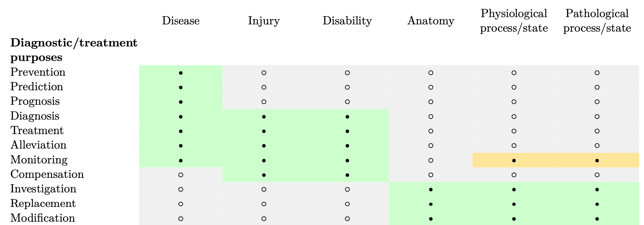Click the Diagnostic/treatment purposes heading
This screenshot has width=644, height=225.
point(74,50)
